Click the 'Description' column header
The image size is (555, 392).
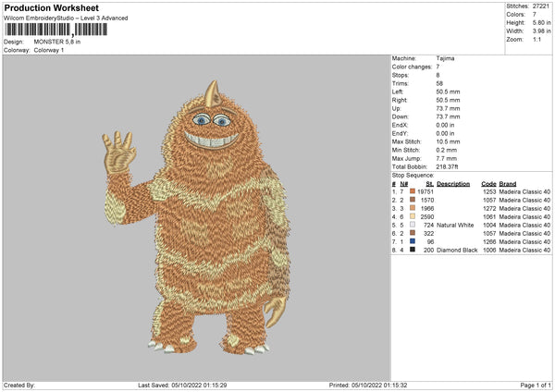click(x=453, y=184)
